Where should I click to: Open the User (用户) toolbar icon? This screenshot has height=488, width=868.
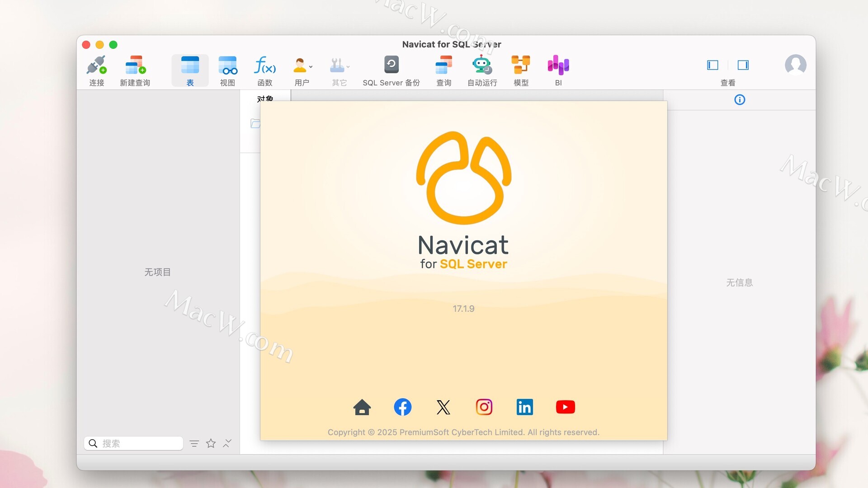[x=300, y=66]
